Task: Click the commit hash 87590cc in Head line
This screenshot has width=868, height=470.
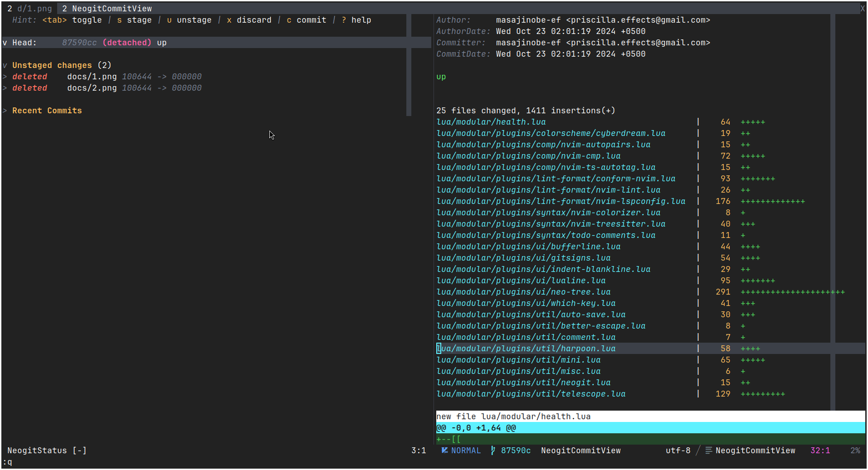Action: 79,43
